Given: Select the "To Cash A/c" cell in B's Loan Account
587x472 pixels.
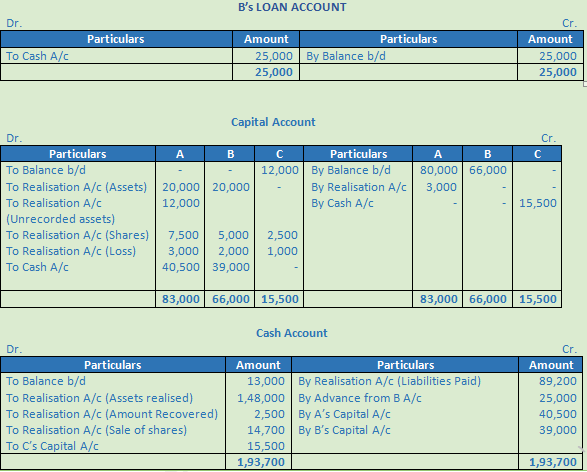Looking at the screenshot, I should 37,56.
